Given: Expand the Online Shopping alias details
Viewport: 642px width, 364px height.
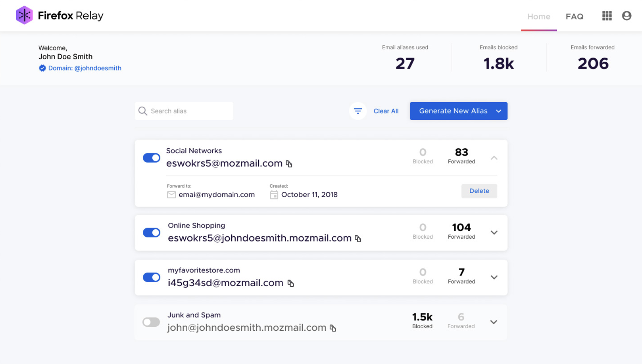Looking at the screenshot, I should click(x=494, y=233).
